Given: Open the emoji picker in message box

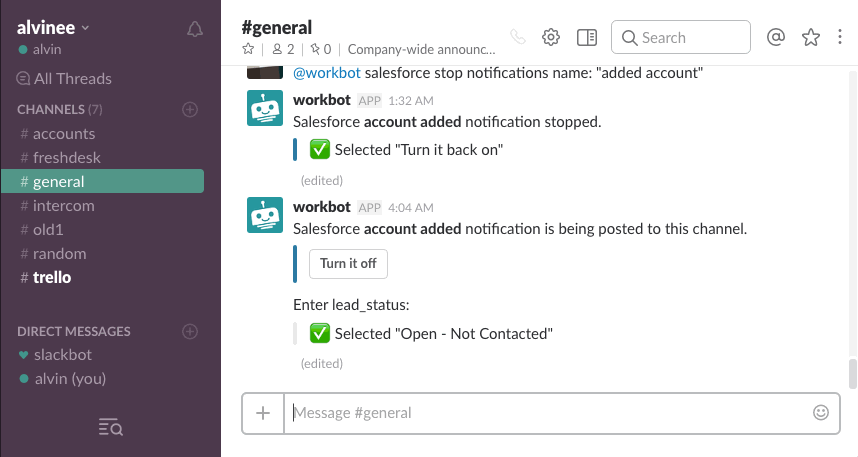Looking at the screenshot, I should coord(821,412).
